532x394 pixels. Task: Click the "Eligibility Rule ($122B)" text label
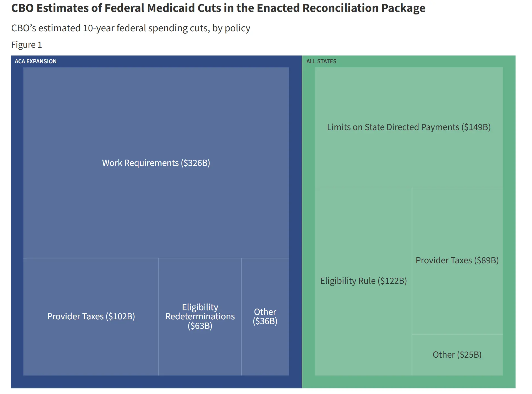363,281
